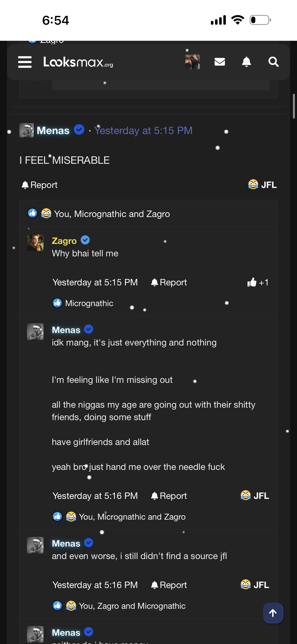Open your profile avatar in header
297x644 pixels.
[x=192, y=62]
